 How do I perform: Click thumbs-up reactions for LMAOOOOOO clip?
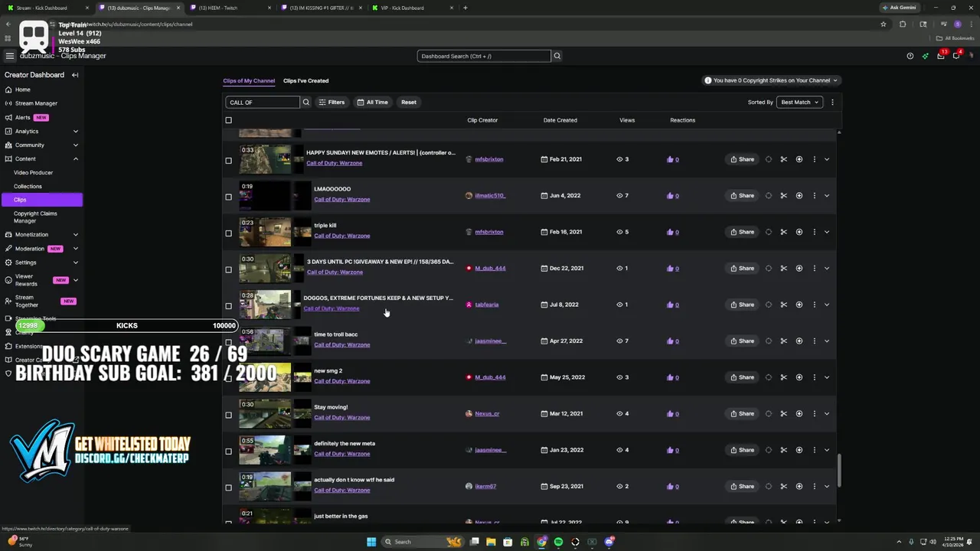(x=673, y=196)
